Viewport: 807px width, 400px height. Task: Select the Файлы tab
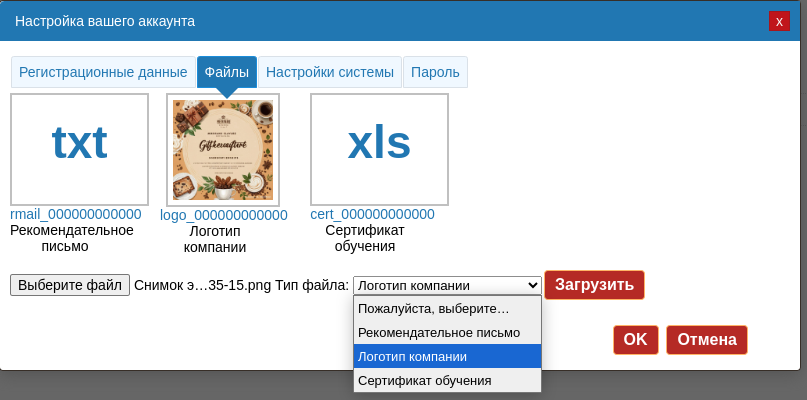pos(227,72)
